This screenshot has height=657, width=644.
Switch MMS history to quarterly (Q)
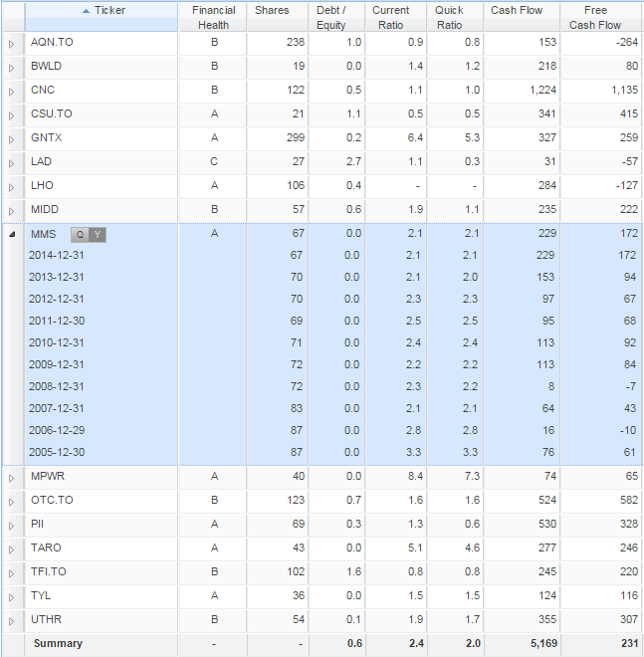pos(80,235)
